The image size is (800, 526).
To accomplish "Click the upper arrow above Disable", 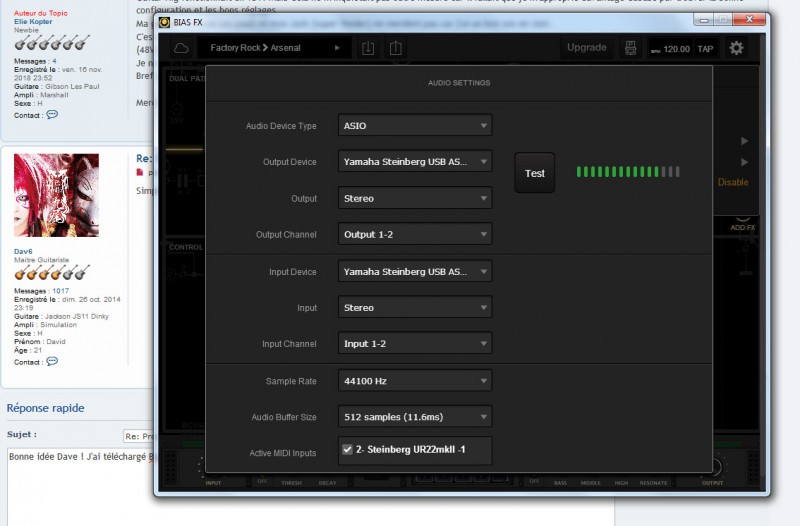I will point(744,141).
